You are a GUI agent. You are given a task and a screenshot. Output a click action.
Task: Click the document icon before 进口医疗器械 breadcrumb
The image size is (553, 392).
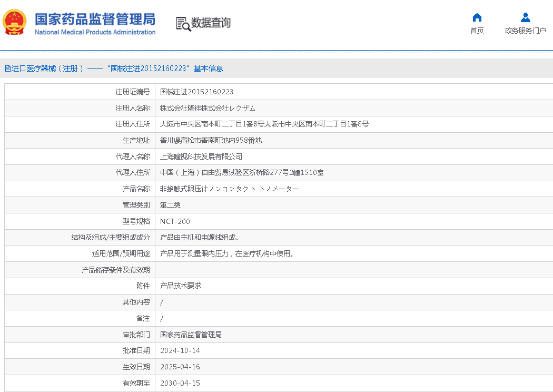(6, 68)
